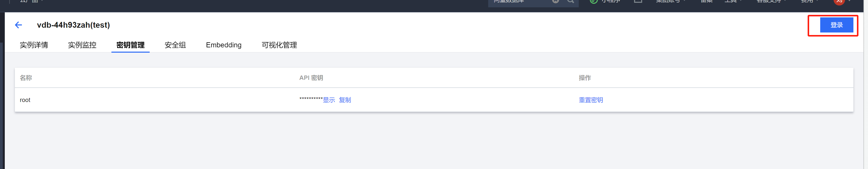Open the green 小程序 mini program icon
Image resolution: width=868 pixels, height=169 pixels.
[594, 1]
